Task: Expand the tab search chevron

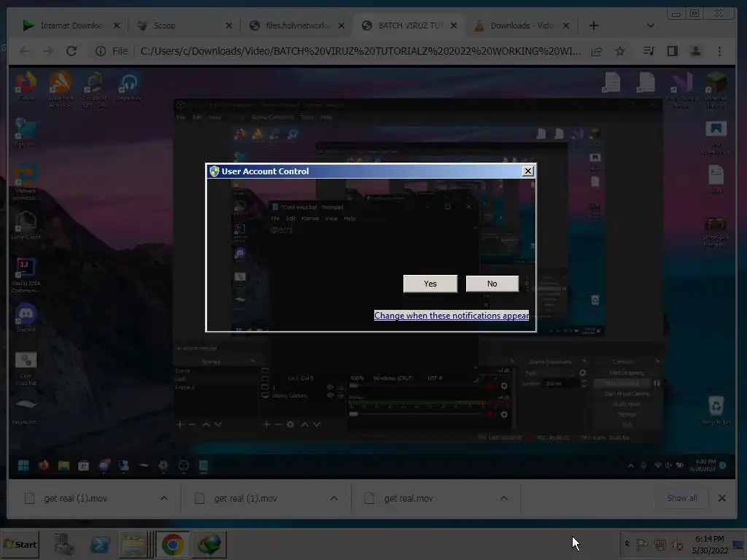Action: click(x=650, y=26)
